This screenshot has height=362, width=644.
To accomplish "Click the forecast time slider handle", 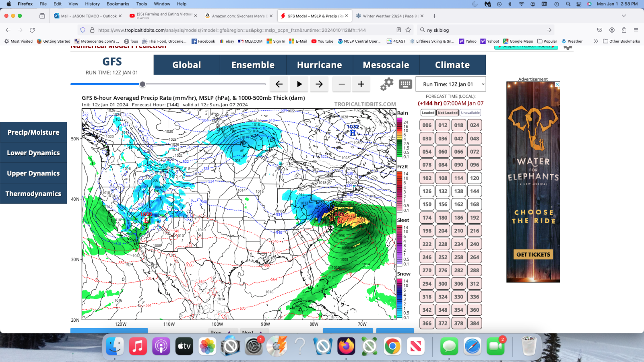I will [142, 84].
